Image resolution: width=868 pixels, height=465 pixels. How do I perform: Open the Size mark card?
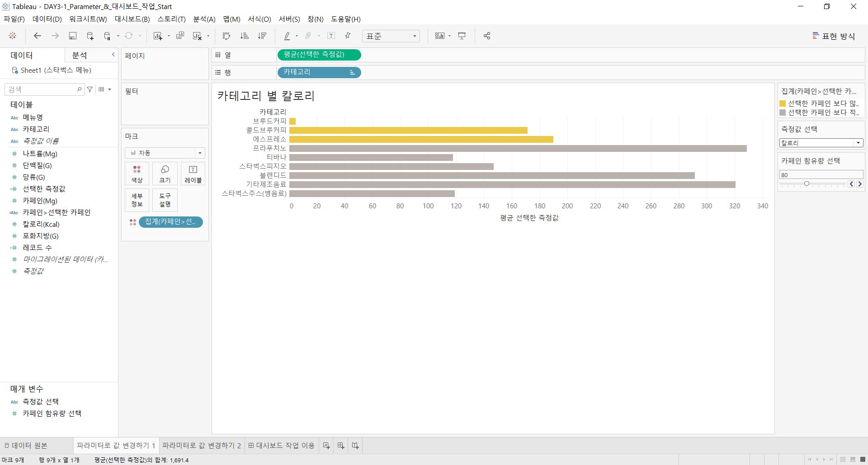(x=165, y=174)
